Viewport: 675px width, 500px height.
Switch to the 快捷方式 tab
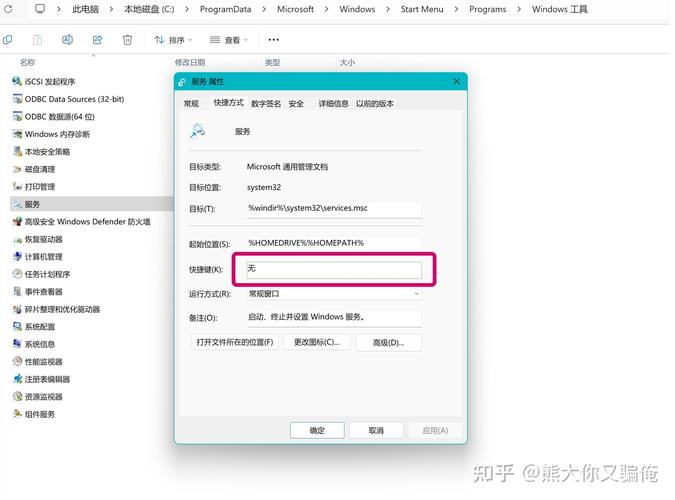229,102
